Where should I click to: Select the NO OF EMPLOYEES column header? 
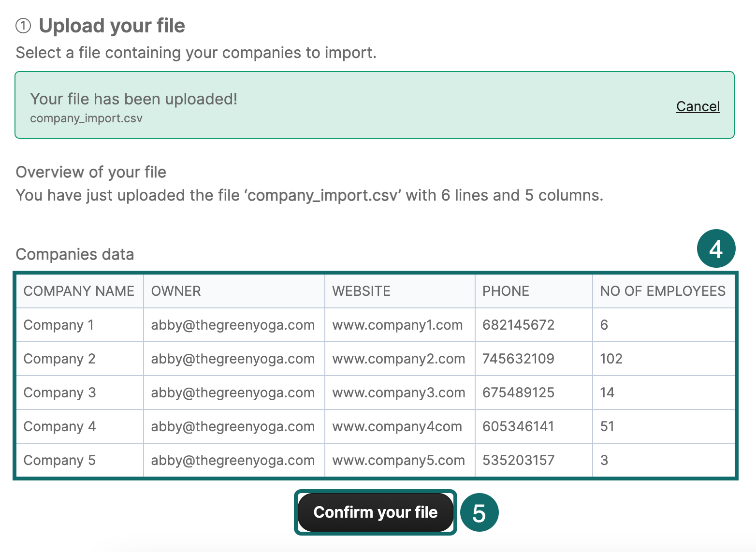[x=662, y=291]
